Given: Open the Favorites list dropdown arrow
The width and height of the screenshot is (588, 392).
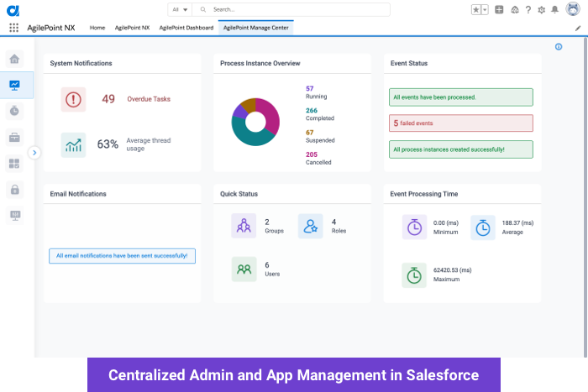Looking at the screenshot, I should 485,9.
